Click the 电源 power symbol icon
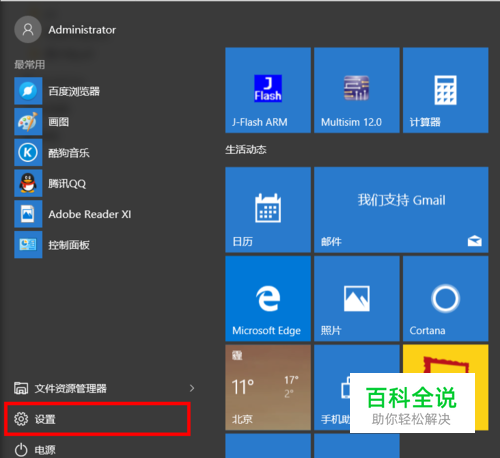 [21, 450]
